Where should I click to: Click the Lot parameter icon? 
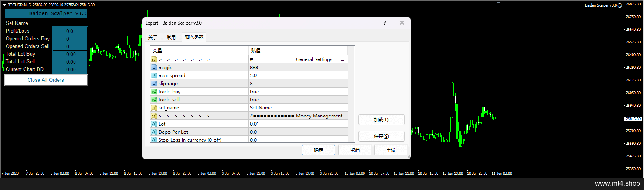[x=154, y=124]
